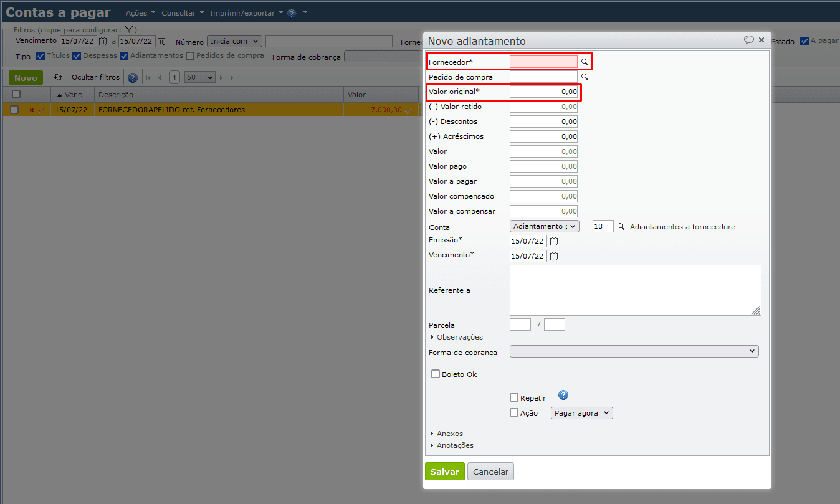Open the Pedido de compra lookup magnifier
The image size is (840, 504).
pyautogui.click(x=585, y=77)
